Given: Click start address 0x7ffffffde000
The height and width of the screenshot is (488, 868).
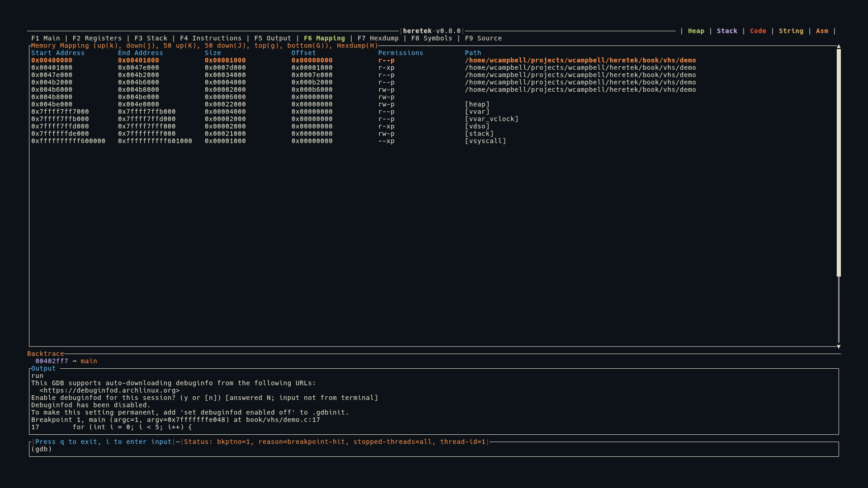Looking at the screenshot, I should click(x=60, y=134).
